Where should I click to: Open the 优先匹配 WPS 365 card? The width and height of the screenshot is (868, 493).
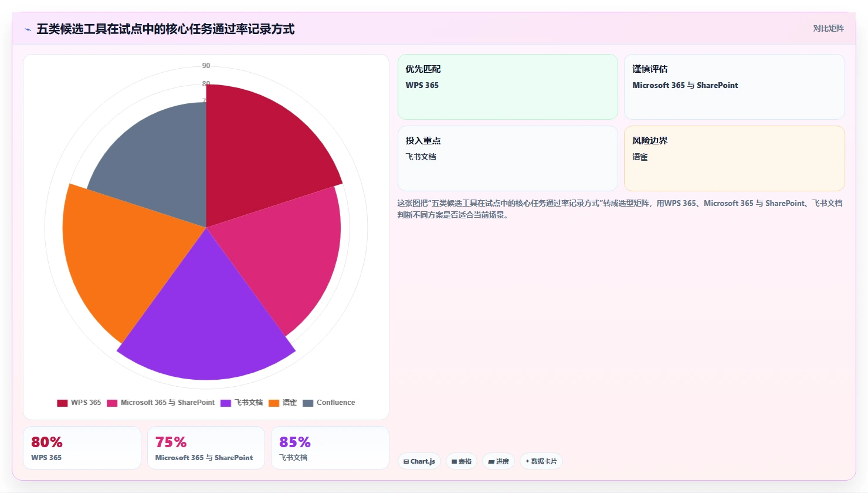pos(508,87)
